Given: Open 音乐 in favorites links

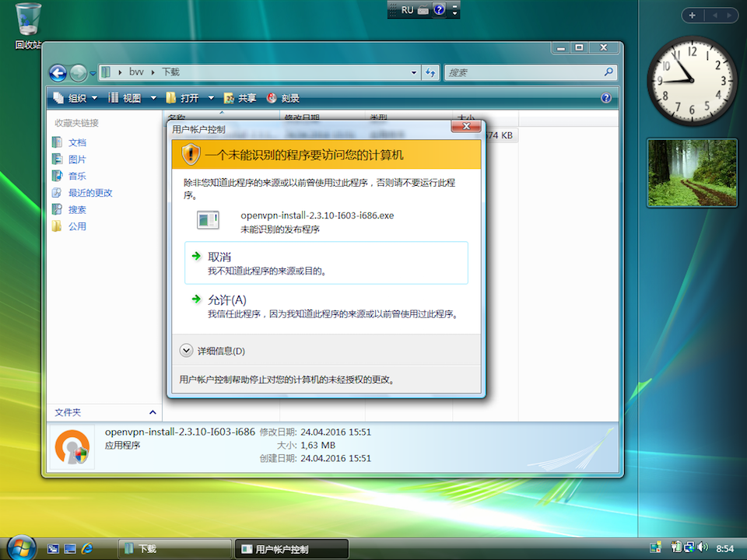Looking at the screenshot, I should (x=77, y=176).
